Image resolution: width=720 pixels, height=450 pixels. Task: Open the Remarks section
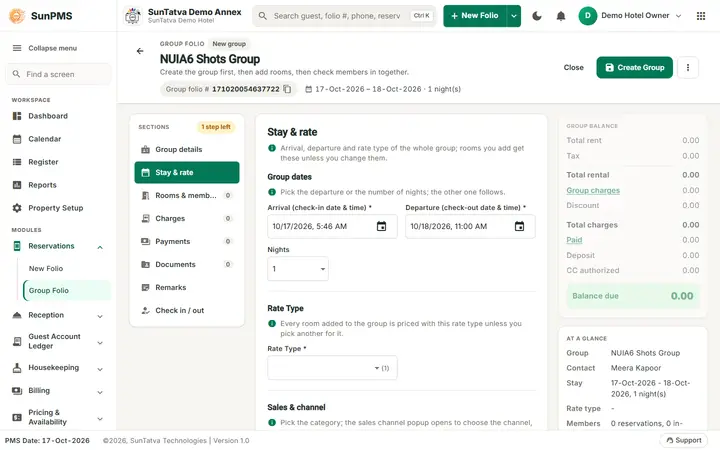[187, 287]
